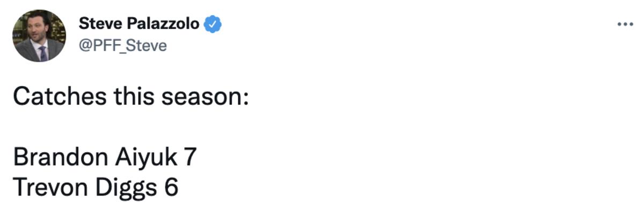Screen dimensions: 644x215
Task: Click the number 6 after Diggs
Action: [171, 188]
